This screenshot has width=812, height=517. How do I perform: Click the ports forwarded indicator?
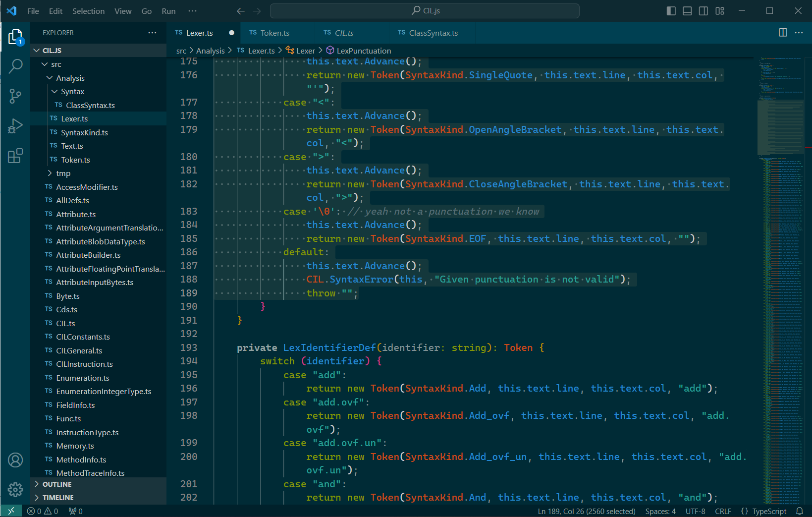(x=75, y=511)
